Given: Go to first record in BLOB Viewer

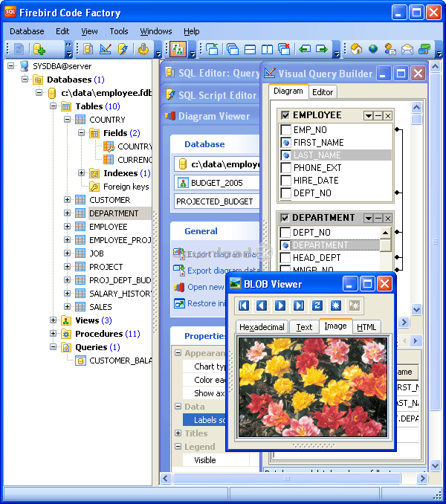Looking at the screenshot, I should [244, 306].
